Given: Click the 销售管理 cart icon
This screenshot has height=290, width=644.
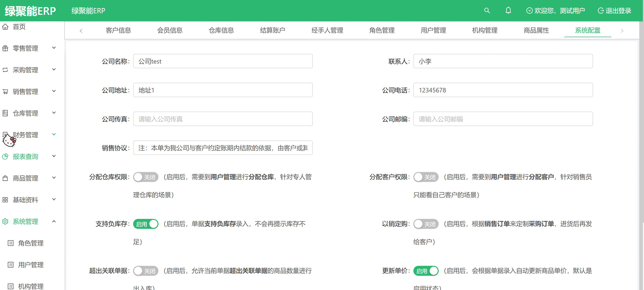Looking at the screenshot, I should pos(5,92).
